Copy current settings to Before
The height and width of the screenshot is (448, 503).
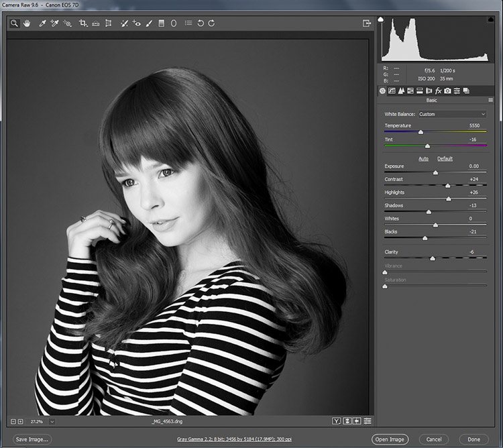pyautogui.click(x=357, y=421)
